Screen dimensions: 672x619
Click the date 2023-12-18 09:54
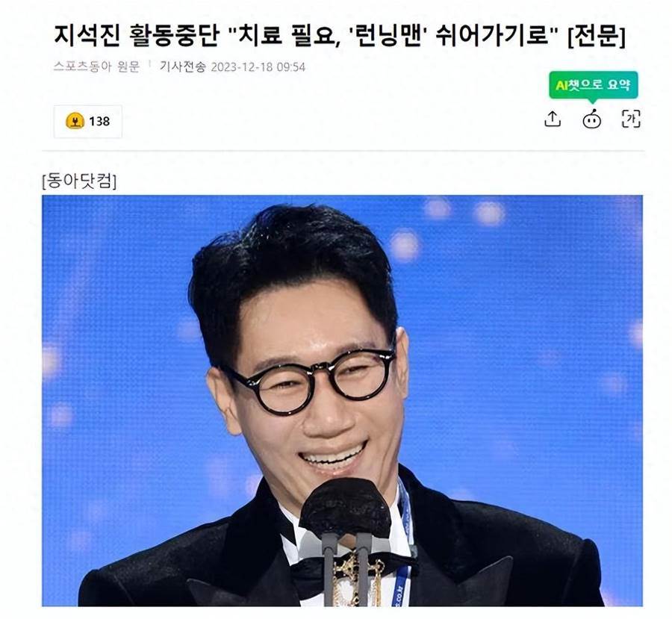[258, 67]
